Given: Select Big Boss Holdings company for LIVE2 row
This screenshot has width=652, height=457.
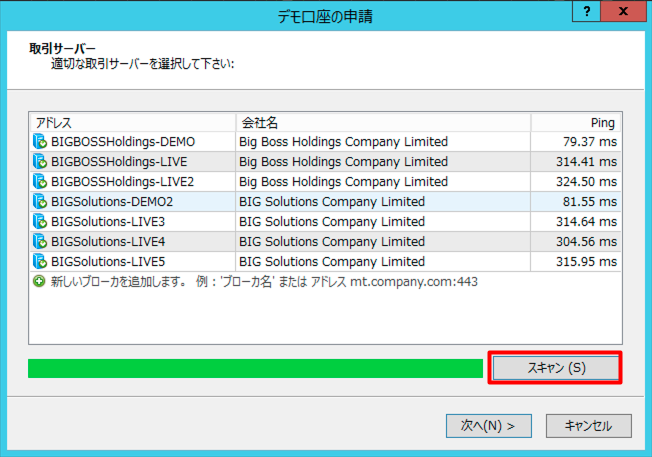Looking at the screenshot, I should point(343,182).
